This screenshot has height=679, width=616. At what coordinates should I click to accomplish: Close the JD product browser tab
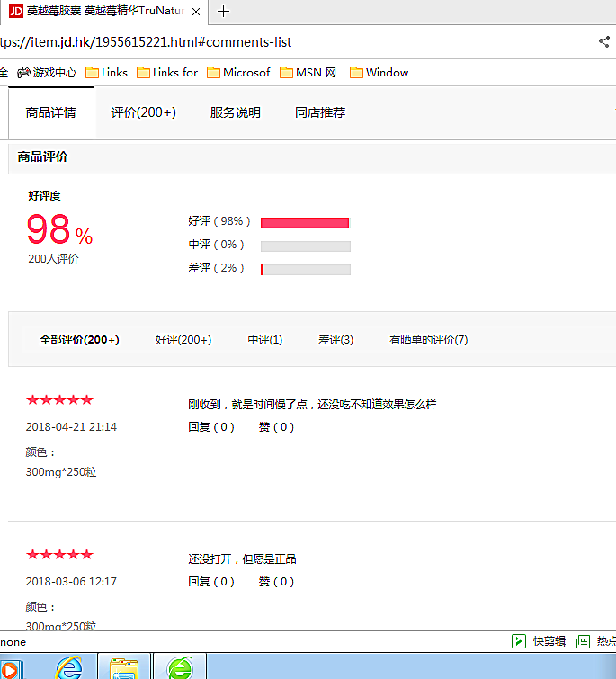click(x=196, y=12)
